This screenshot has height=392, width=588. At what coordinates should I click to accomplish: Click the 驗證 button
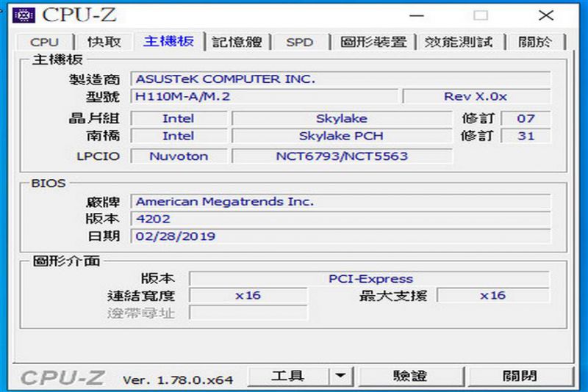point(410,376)
